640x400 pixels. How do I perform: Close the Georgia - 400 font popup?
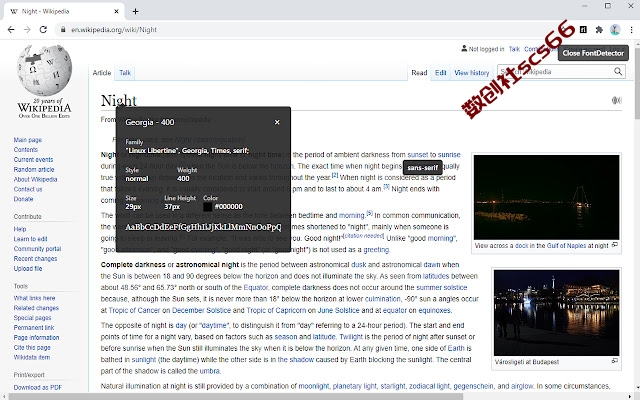tap(277, 122)
